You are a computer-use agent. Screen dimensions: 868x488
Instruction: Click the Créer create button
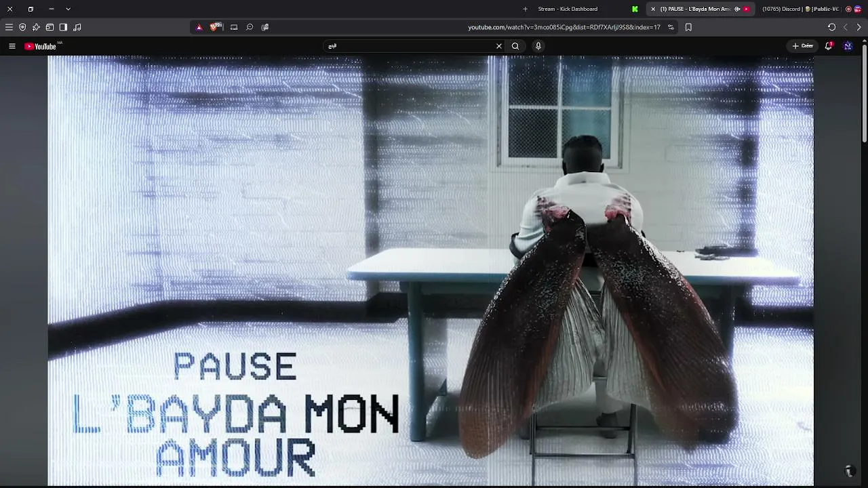pyautogui.click(x=802, y=46)
